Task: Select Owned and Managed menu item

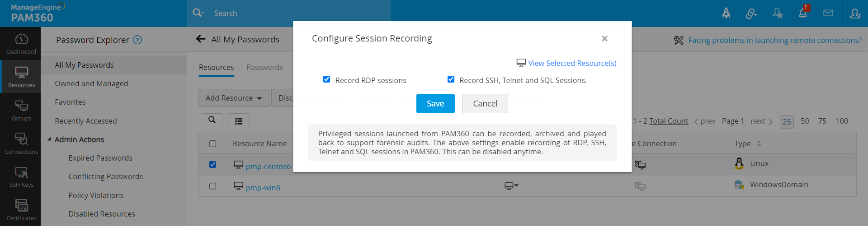Action: [91, 83]
